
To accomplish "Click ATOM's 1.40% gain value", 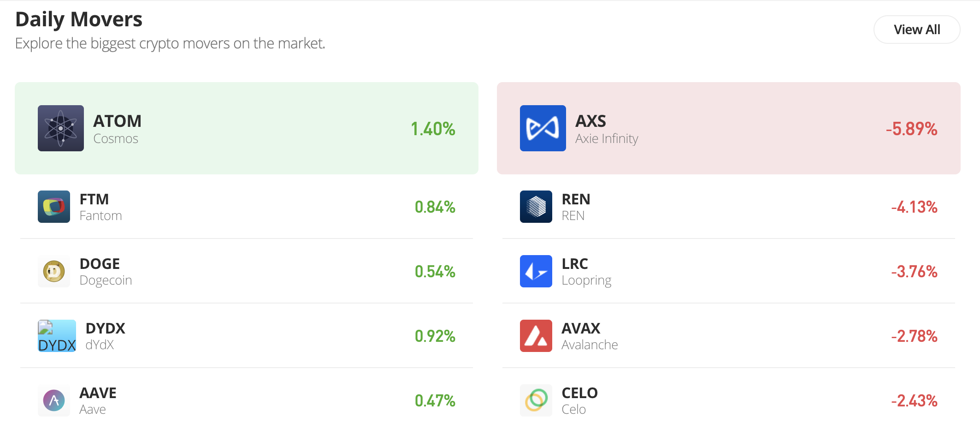I will tap(432, 129).
